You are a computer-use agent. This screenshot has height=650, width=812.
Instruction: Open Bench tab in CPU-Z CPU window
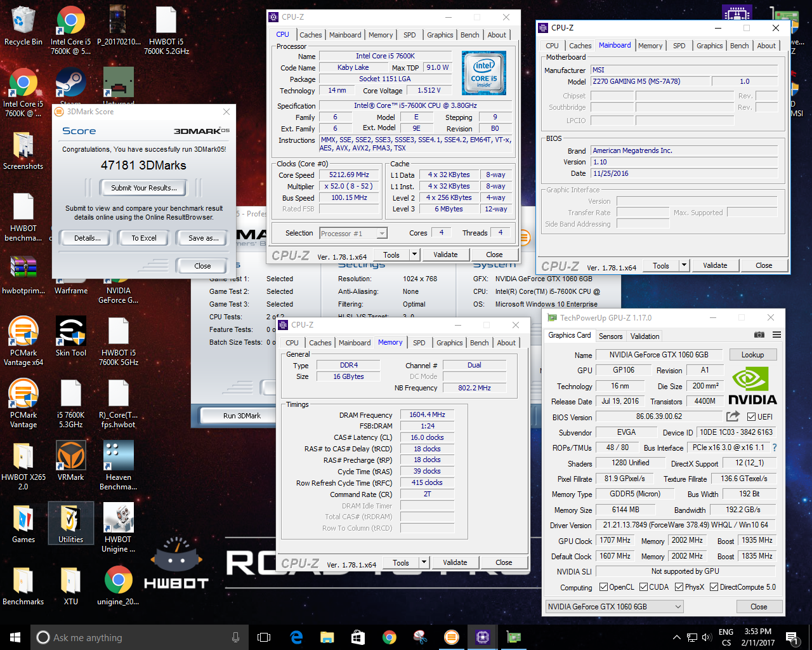point(470,35)
